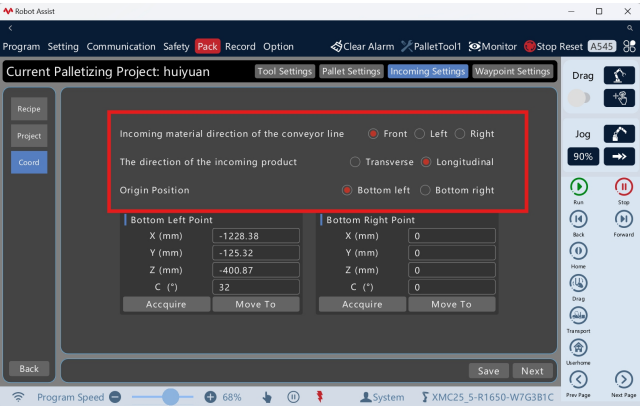The image size is (640, 406).
Task: Click the XMC25_5-R1650-W7G3B1C robot model
Action: point(487,397)
